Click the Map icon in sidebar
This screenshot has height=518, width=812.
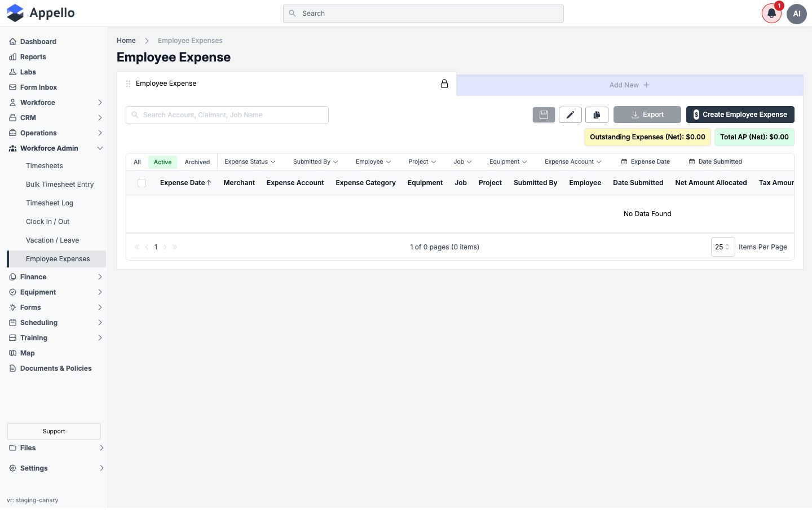[12, 353]
